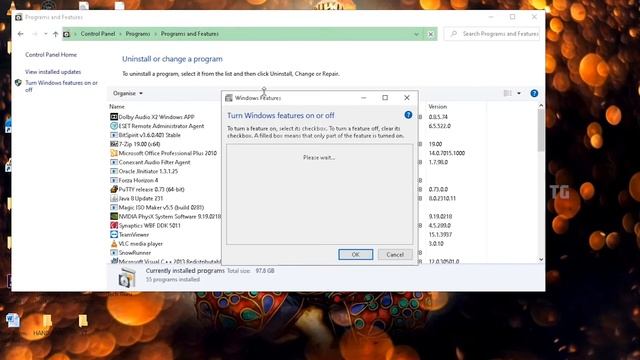Screen dimensions: 640x360
Task: Click Turn Windows features on or off link
Action: [x=62, y=86]
